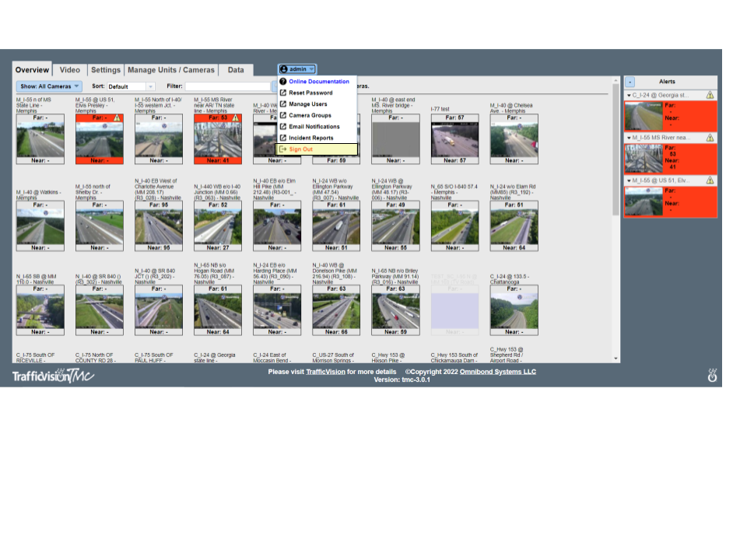The height and width of the screenshot is (560, 747).
Task: Collapse the C_I-24 @ Georgia alert row
Action: [x=629, y=95]
